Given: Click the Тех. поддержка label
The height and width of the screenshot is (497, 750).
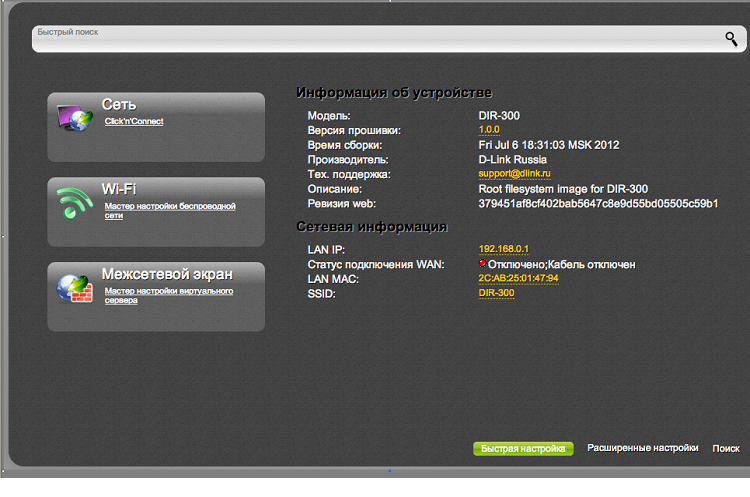Looking at the screenshot, I should [x=349, y=175].
